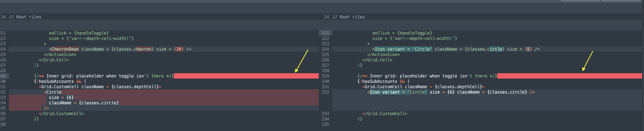
Task: Click '</Grid.CustomCell>' closing tag in left pane
Action: [61, 113]
